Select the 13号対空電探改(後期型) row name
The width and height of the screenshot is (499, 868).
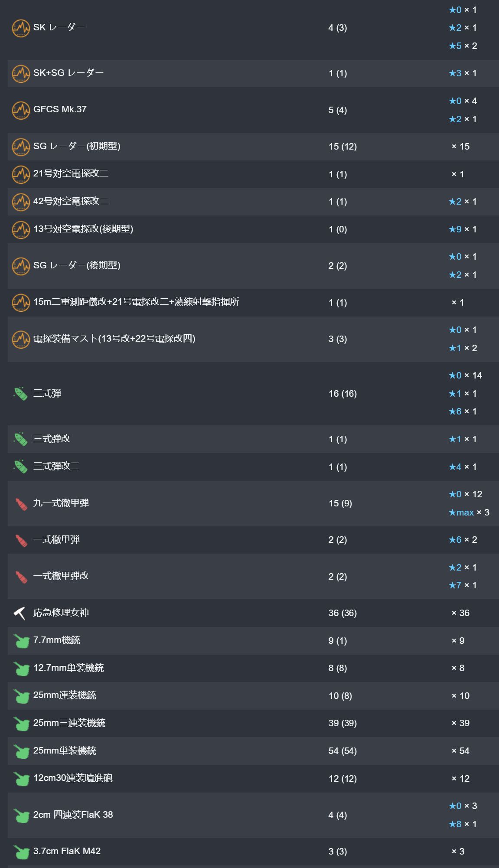pyautogui.click(x=83, y=229)
